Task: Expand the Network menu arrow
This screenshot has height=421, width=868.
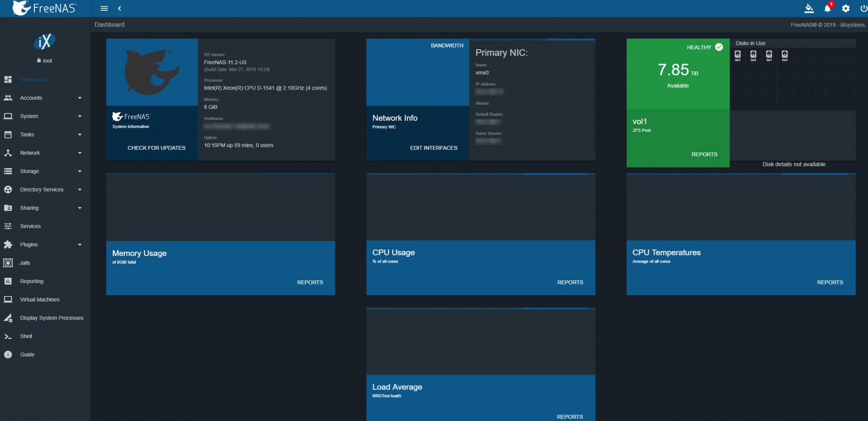Action: 80,153
